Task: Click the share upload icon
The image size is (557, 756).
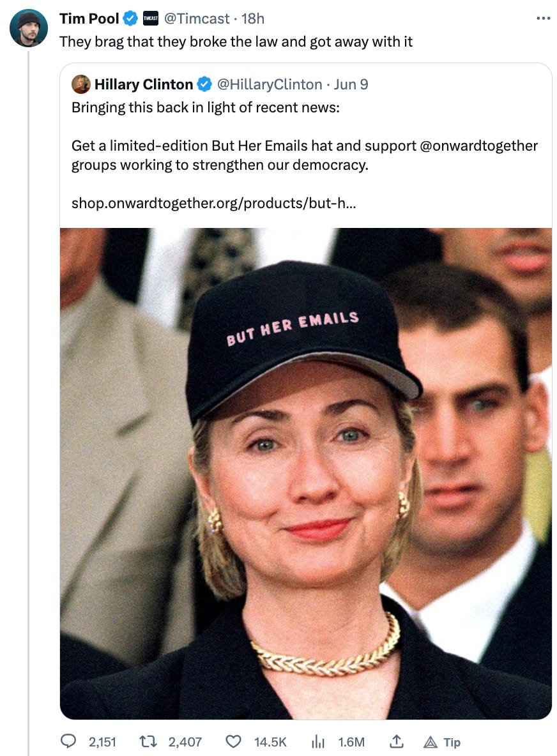Action: [397, 741]
